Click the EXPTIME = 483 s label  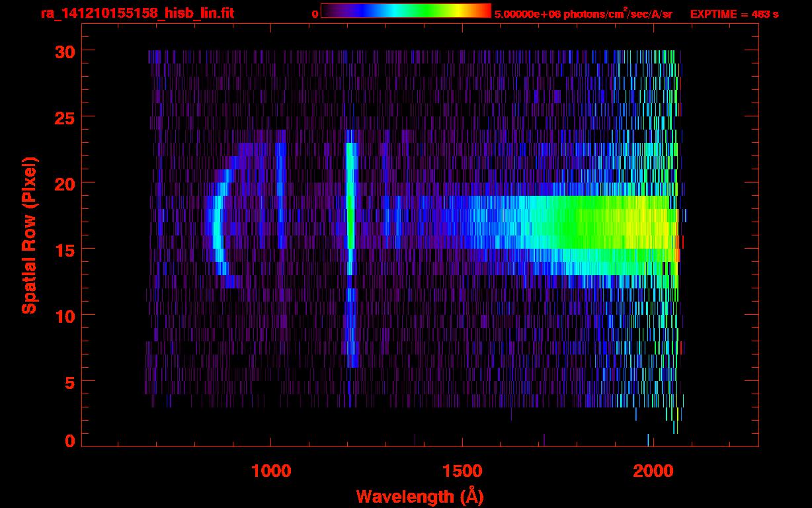click(x=734, y=14)
